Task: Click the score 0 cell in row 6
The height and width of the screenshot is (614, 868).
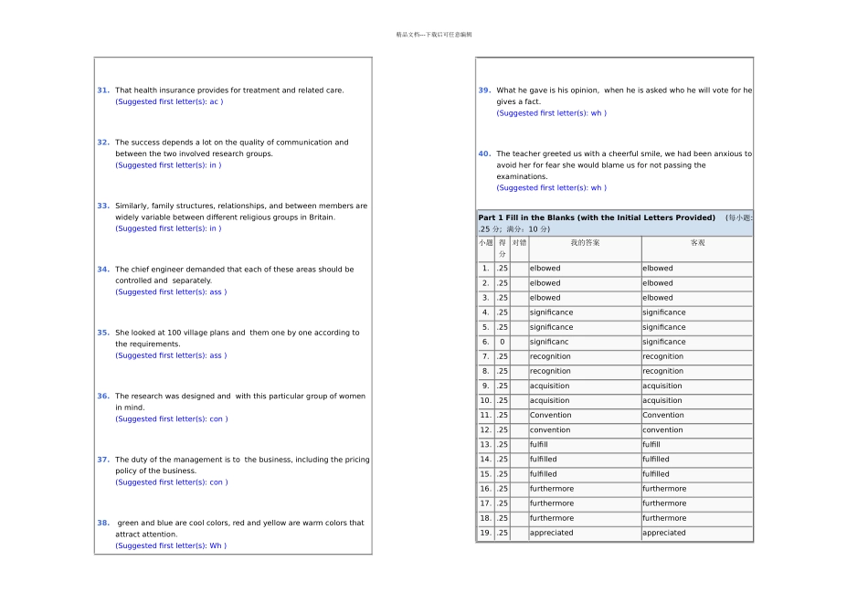Action: (502, 342)
